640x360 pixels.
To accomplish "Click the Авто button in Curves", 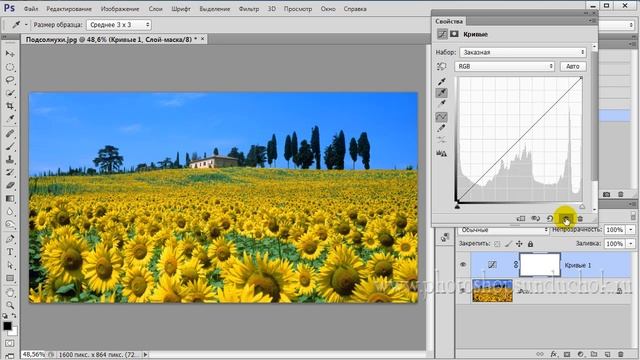I will point(573,66).
